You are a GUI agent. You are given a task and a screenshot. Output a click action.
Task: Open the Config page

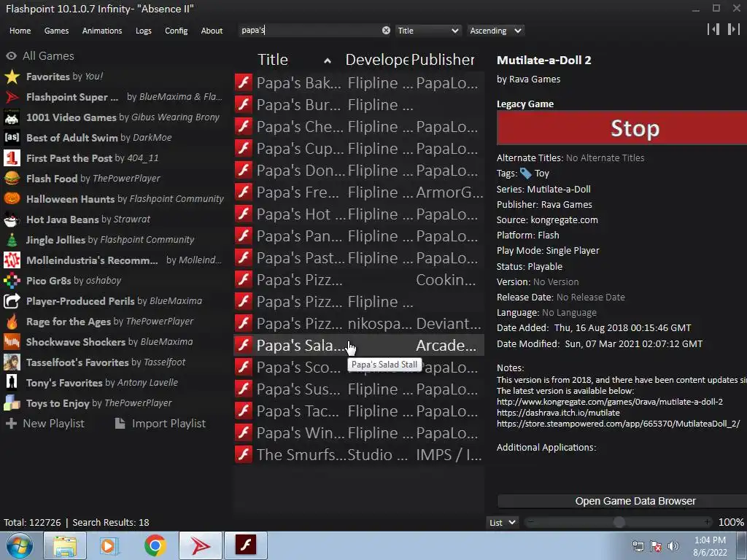click(x=177, y=31)
